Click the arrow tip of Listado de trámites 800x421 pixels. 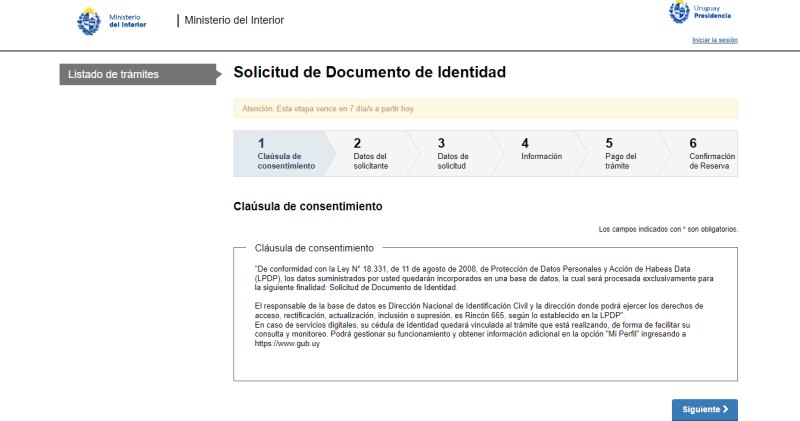[x=214, y=74]
